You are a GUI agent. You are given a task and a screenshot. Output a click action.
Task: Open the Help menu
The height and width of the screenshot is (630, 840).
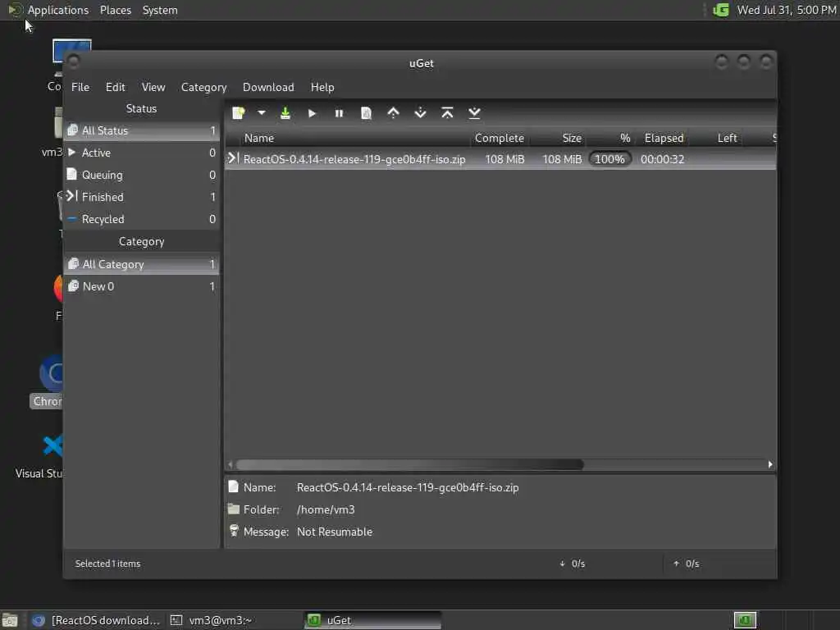pos(322,87)
